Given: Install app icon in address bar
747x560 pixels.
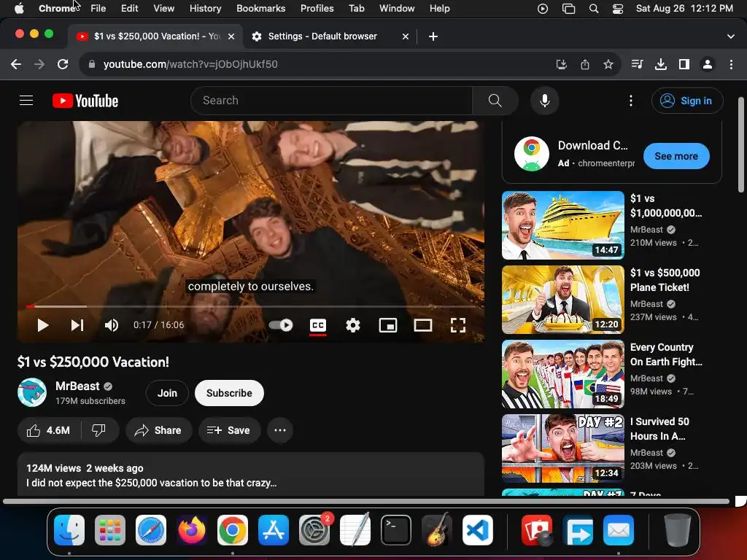Looking at the screenshot, I should (562, 64).
